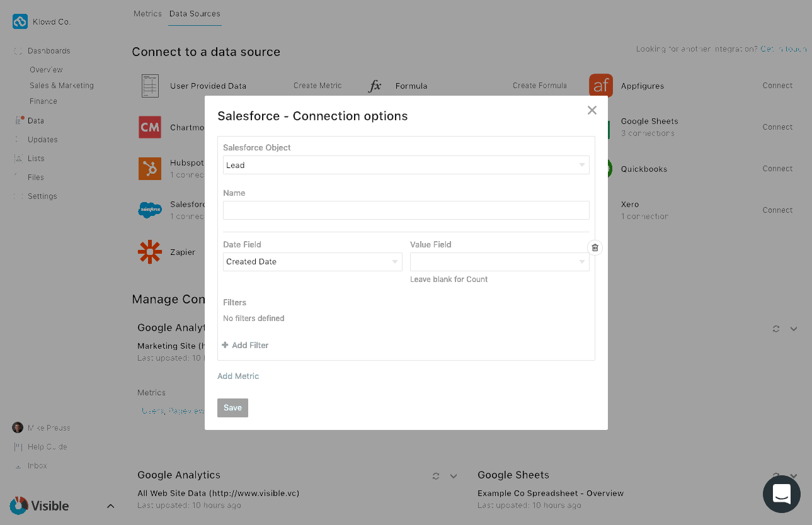
Task: Open the Date Field dropdown showing Created Date
Action: [x=312, y=262]
